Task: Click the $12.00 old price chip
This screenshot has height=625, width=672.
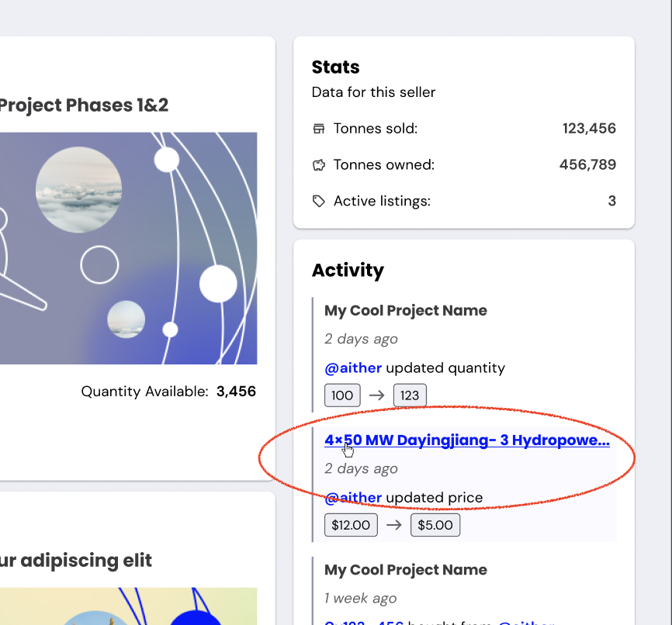Action: tap(351, 525)
